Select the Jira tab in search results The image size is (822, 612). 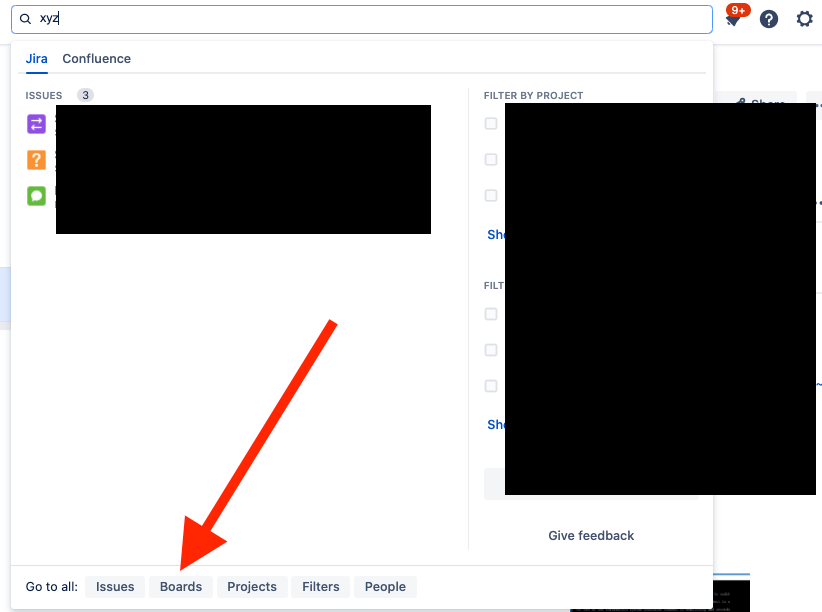(x=36, y=58)
